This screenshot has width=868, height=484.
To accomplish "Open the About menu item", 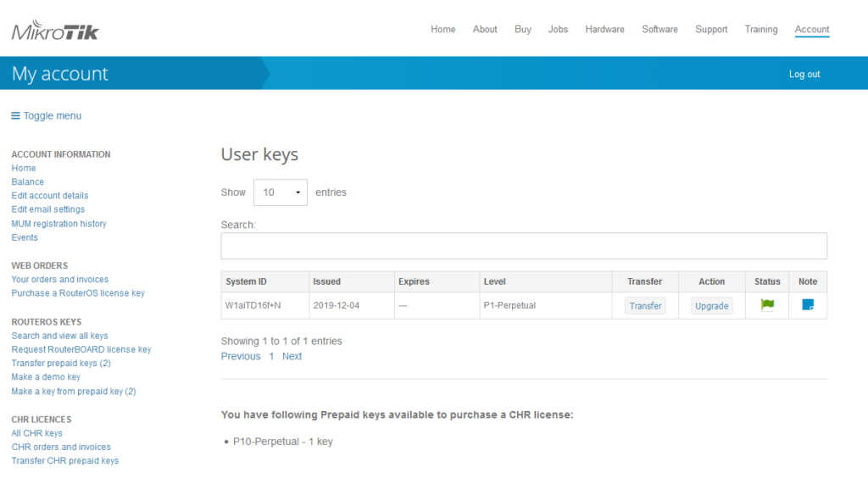I will click(x=485, y=30).
